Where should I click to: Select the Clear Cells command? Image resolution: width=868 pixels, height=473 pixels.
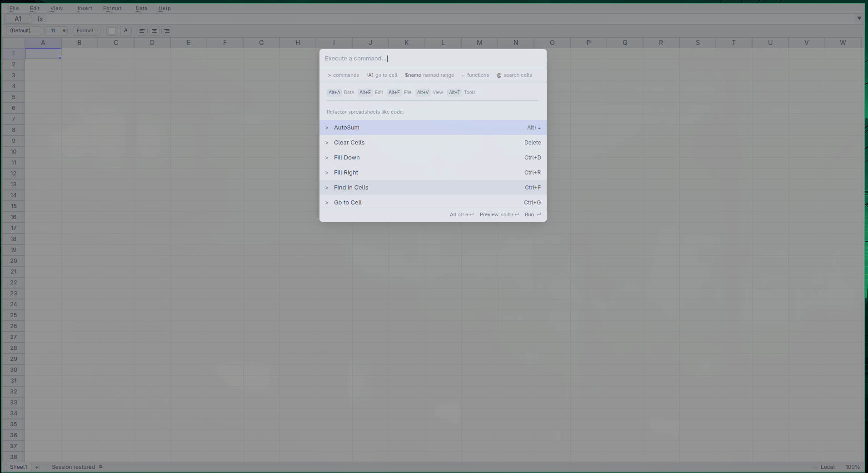tap(433, 143)
